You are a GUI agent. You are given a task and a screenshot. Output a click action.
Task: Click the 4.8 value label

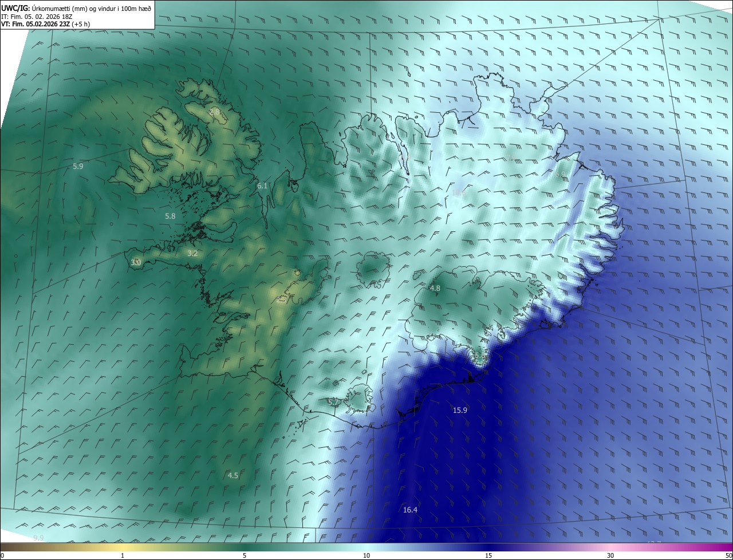pos(435,288)
